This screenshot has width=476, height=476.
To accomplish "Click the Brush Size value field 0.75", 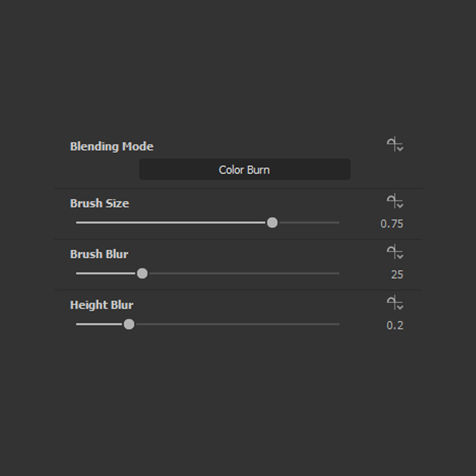I will (x=391, y=224).
